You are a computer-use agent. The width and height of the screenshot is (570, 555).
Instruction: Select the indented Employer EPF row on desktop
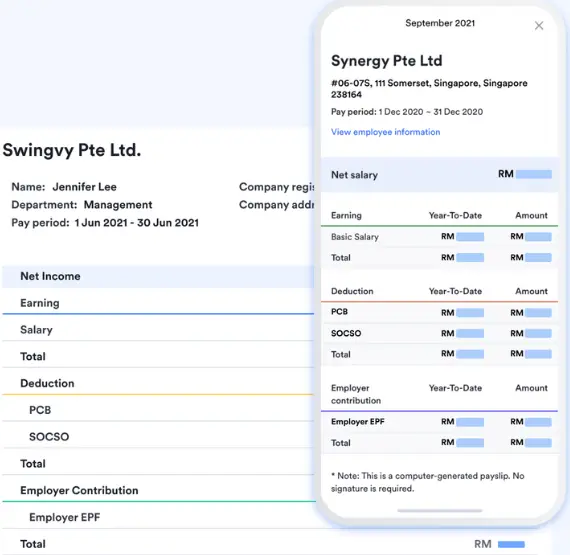[x=158, y=517]
